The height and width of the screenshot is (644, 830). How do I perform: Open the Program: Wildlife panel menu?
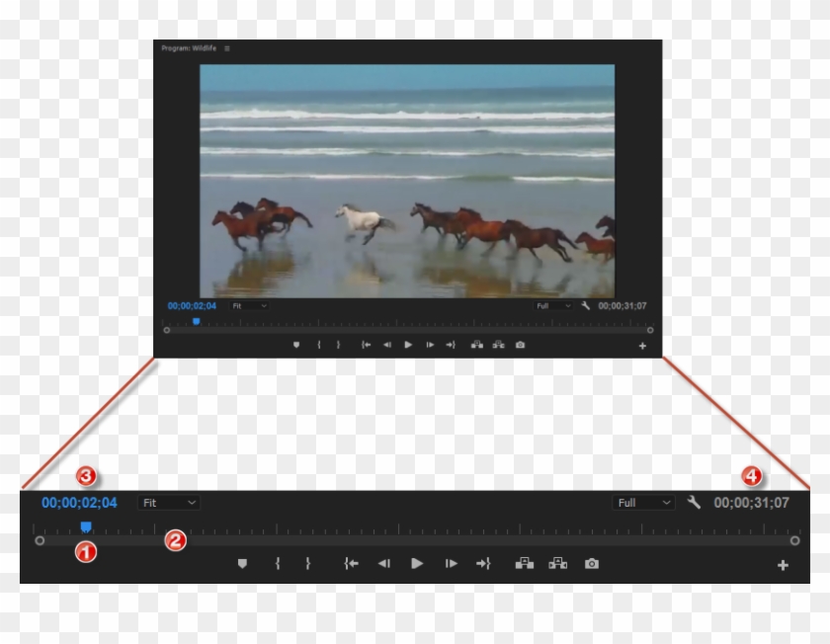coord(226,47)
